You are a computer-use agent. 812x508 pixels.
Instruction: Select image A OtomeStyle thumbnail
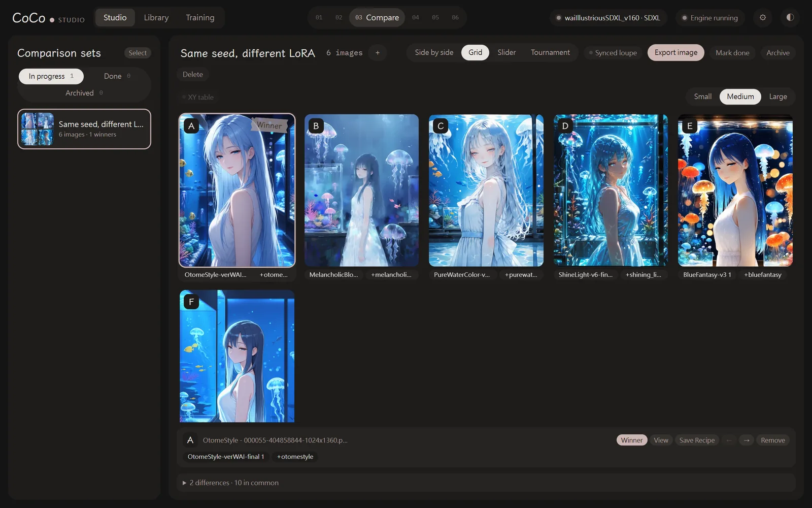[x=237, y=190]
